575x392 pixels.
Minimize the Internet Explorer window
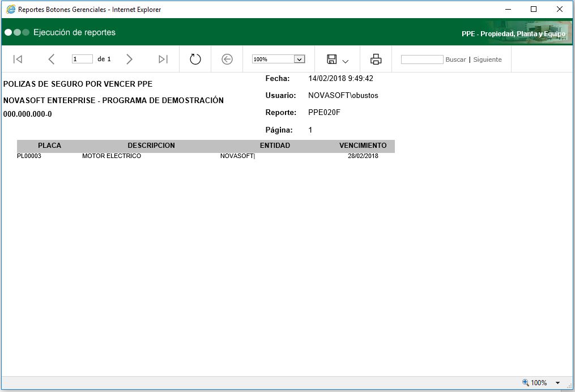click(508, 9)
